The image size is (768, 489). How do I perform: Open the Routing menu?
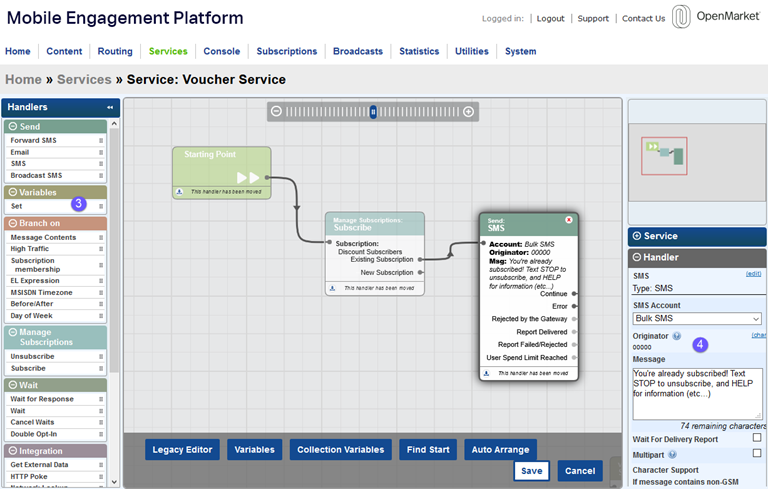pyautogui.click(x=115, y=51)
